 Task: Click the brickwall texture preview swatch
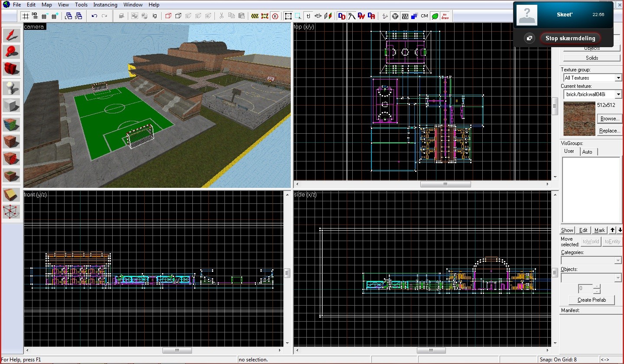(x=579, y=119)
